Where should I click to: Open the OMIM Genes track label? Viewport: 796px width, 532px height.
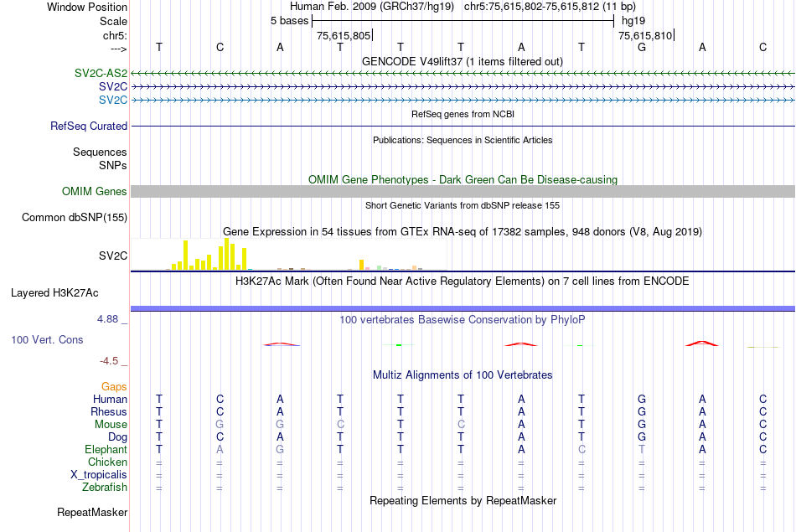94,191
